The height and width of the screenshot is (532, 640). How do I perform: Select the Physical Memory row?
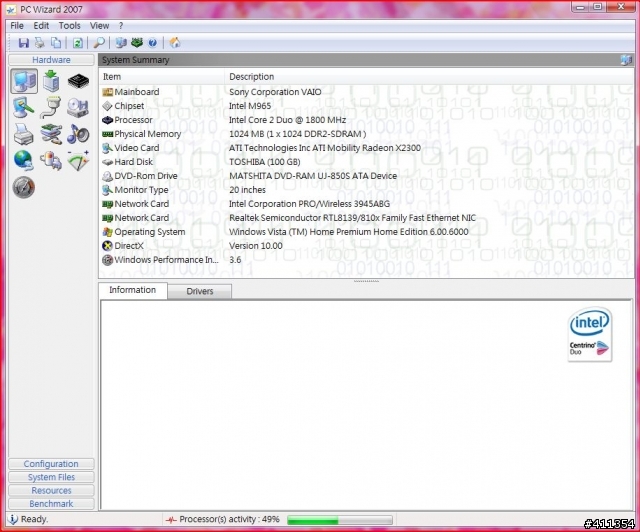(x=366, y=134)
